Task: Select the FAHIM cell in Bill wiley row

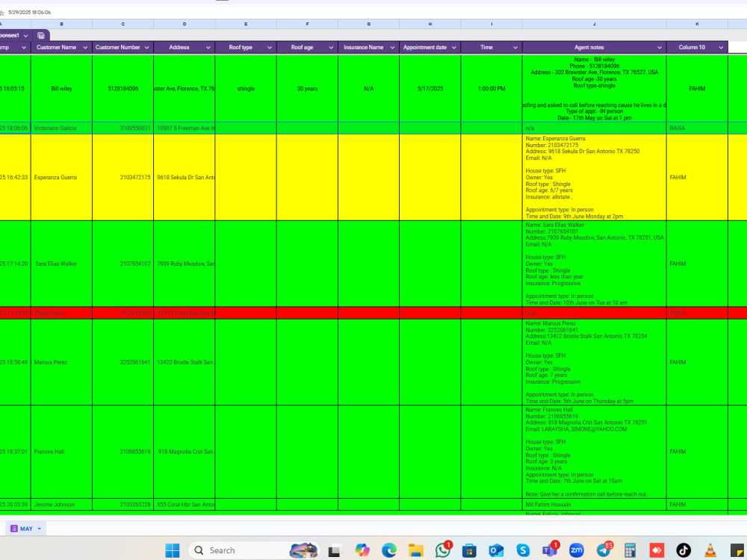Action: point(697,89)
